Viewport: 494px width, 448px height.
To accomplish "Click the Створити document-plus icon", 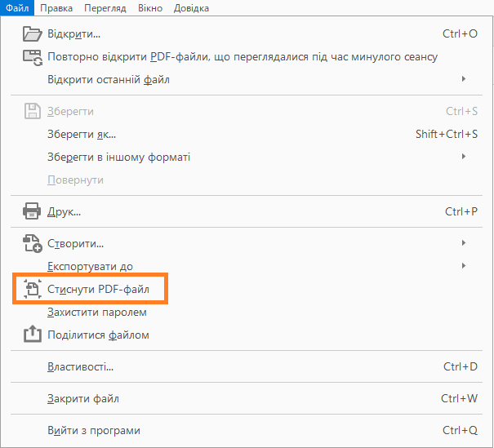I will click(x=32, y=243).
